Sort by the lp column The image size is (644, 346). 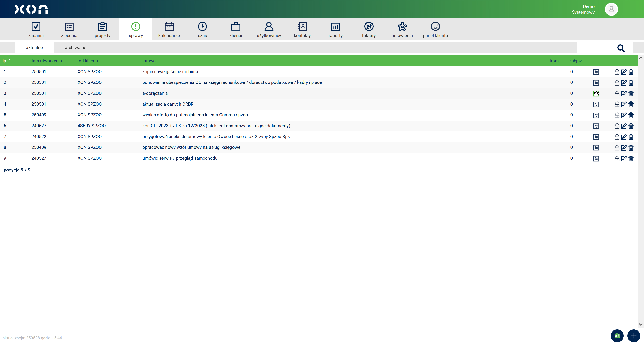coord(4,61)
